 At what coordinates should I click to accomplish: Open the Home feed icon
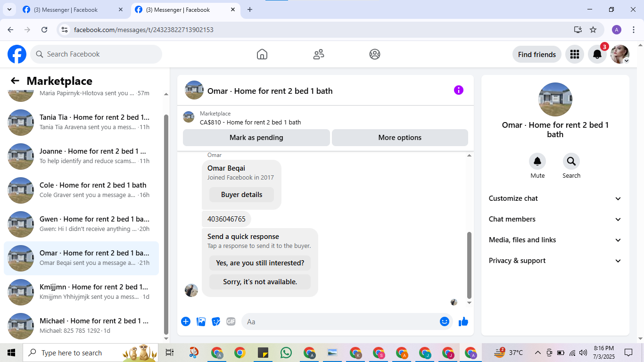click(x=262, y=54)
